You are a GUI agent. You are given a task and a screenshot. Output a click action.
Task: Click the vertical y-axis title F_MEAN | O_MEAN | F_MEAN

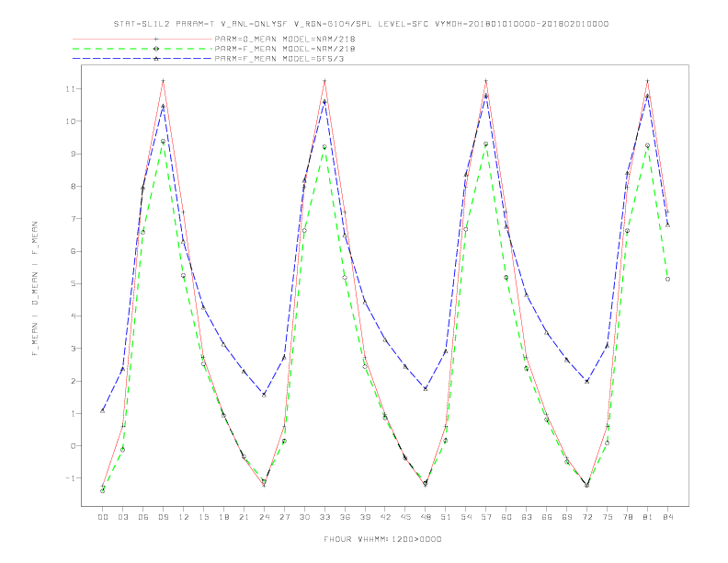(x=35, y=289)
